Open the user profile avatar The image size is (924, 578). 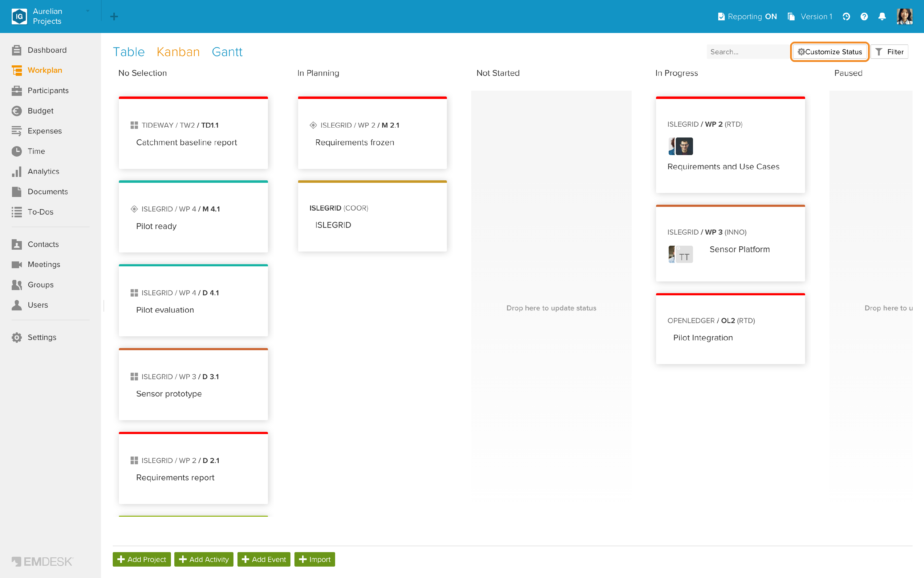[x=905, y=16]
